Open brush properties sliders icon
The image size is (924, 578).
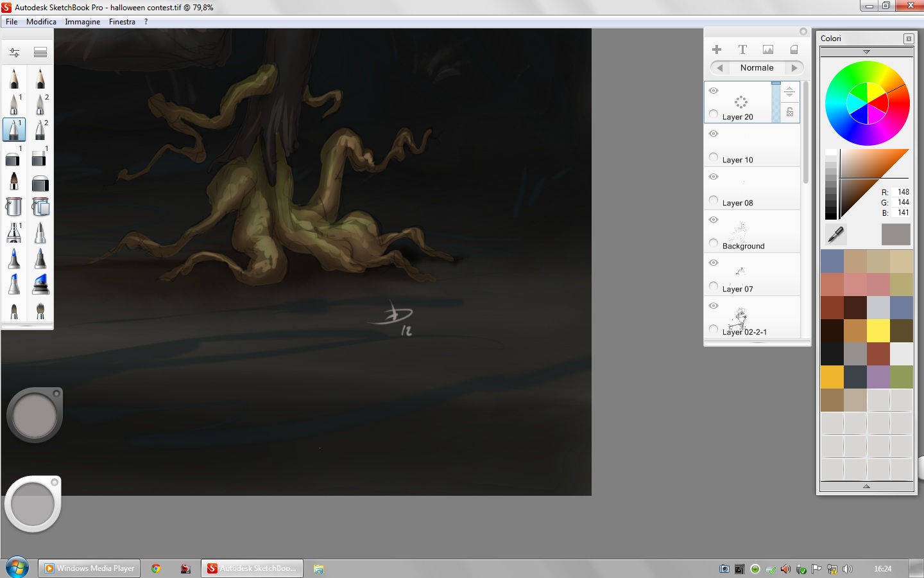(x=14, y=52)
